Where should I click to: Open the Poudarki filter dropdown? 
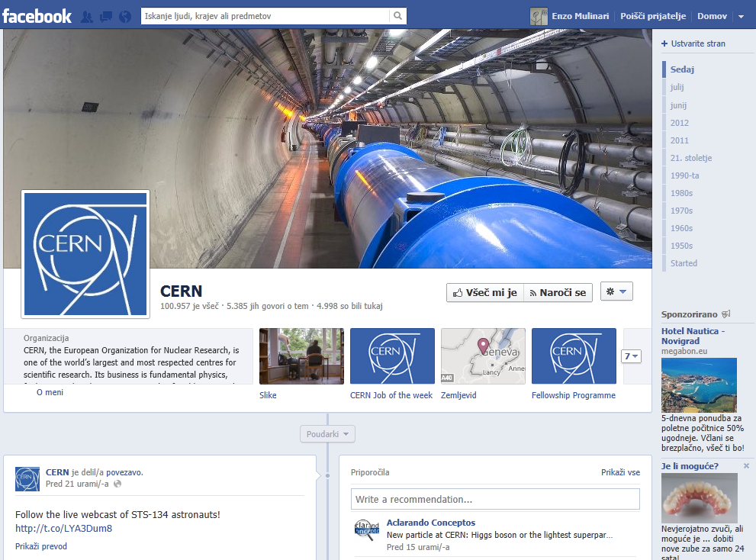pyautogui.click(x=327, y=434)
